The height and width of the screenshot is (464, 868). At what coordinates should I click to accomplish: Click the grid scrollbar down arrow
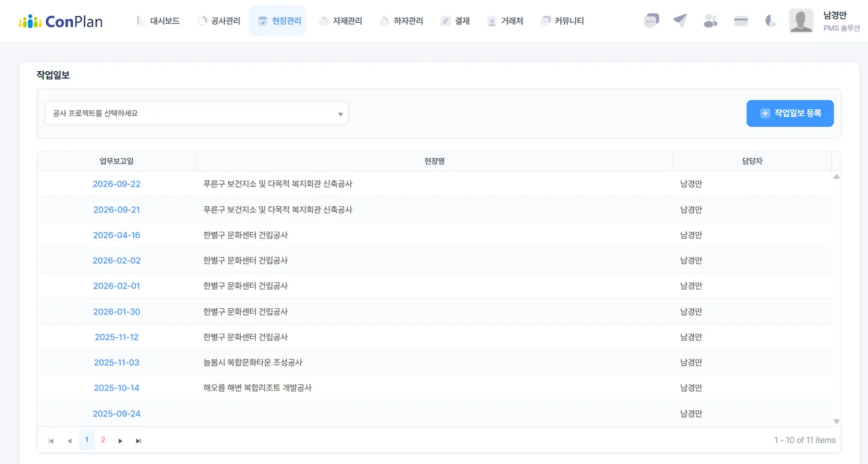[837, 421]
